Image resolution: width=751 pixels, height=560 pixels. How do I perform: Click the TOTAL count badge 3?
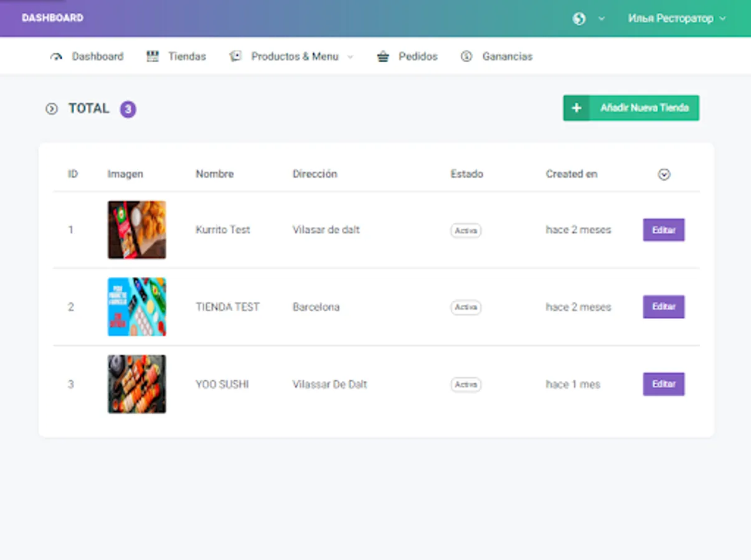coord(128,110)
